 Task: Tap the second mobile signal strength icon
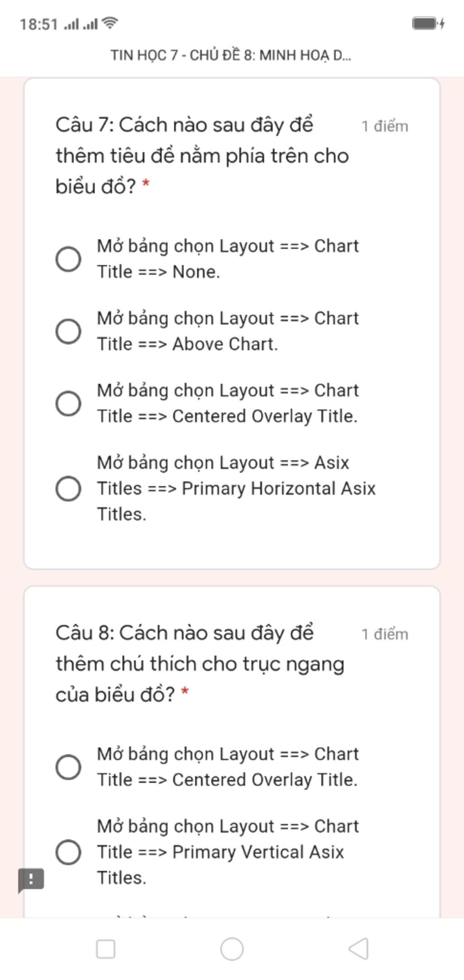pos(90,24)
